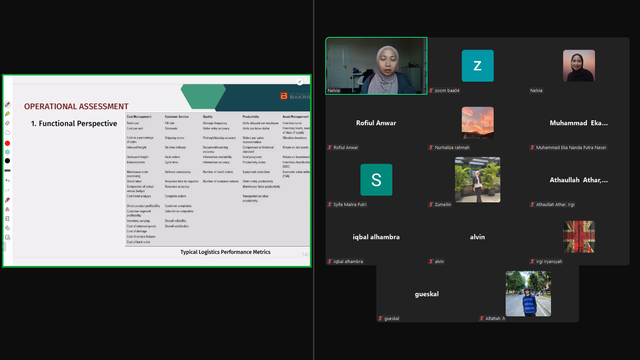Redo the annotation stroke
This screenshot has width=640, height=360.
coord(7,190)
